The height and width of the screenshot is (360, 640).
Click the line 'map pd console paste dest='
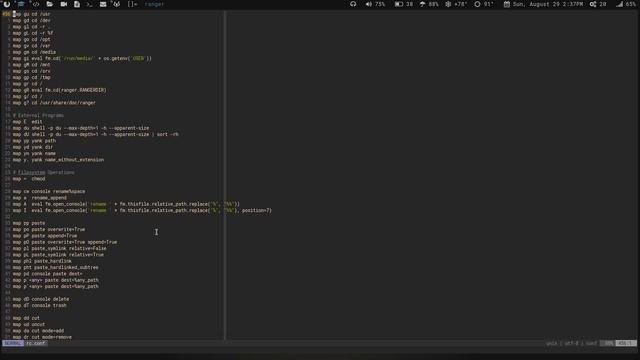[x=47, y=274]
